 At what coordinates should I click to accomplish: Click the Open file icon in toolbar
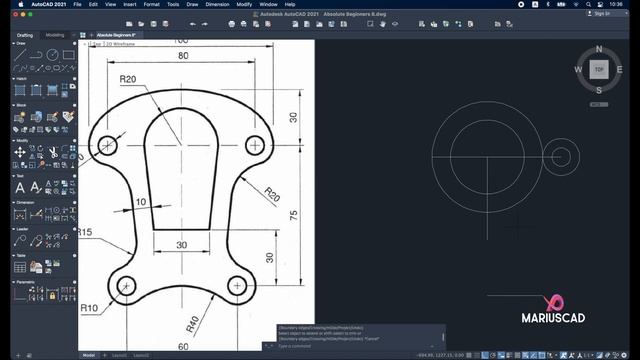[x=141, y=24]
